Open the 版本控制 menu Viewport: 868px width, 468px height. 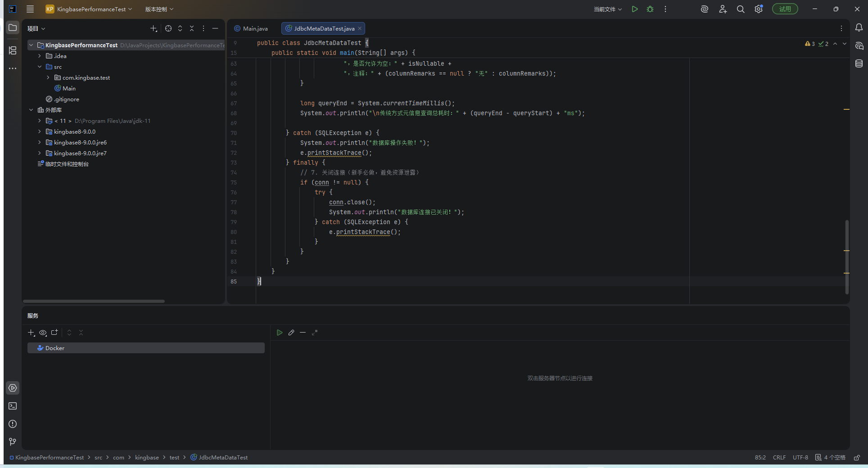coord(159,9)
